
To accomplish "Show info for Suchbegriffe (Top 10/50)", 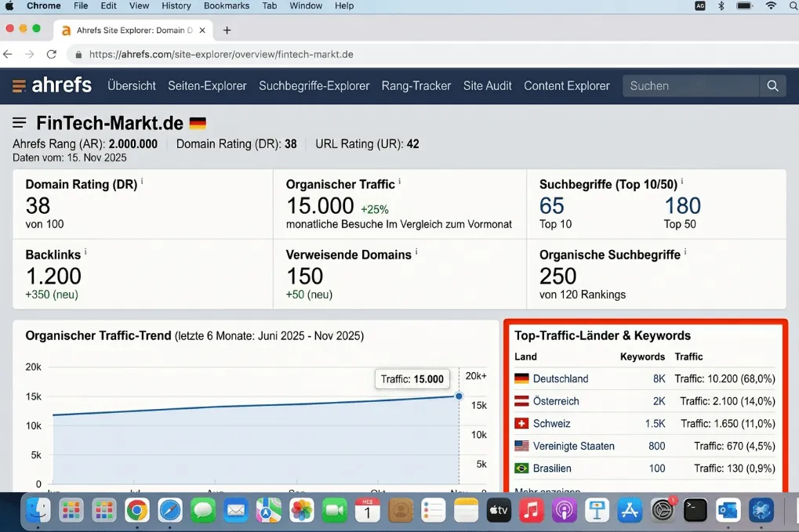I will pos(682,181).
